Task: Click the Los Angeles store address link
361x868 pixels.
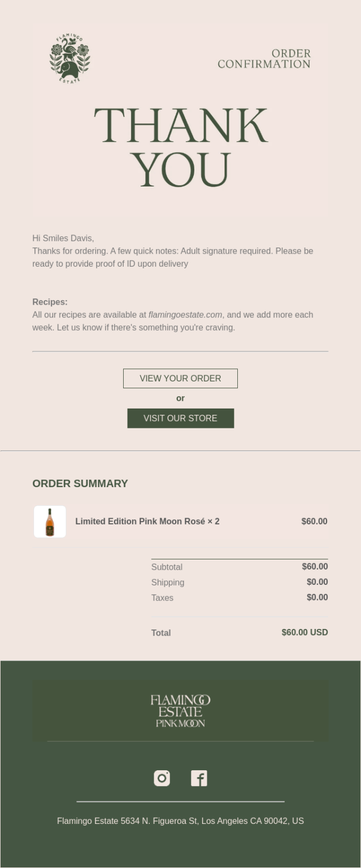Action: tap(180, 821)
